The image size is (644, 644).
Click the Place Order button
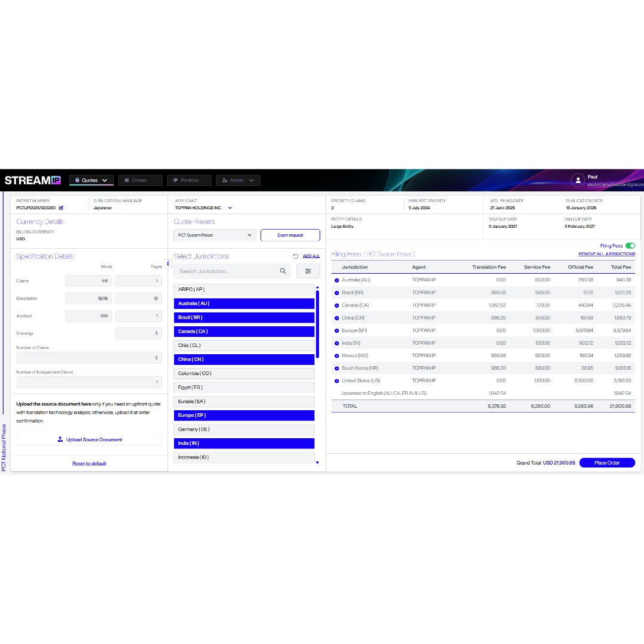[x=606, y=463]
